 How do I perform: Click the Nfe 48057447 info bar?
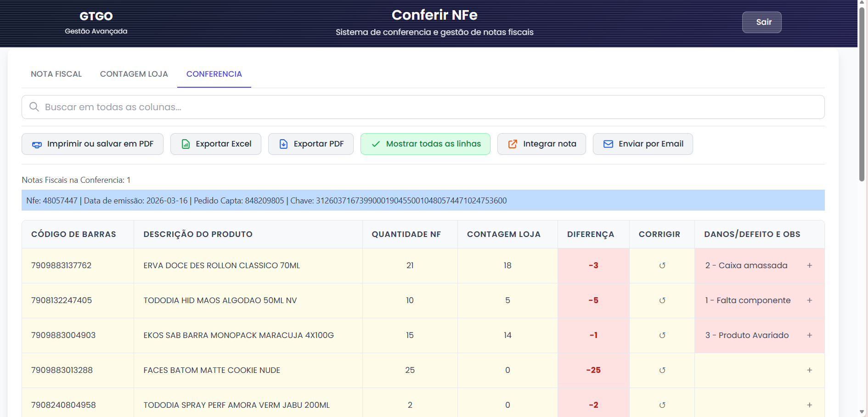click(x=423, y=201)
